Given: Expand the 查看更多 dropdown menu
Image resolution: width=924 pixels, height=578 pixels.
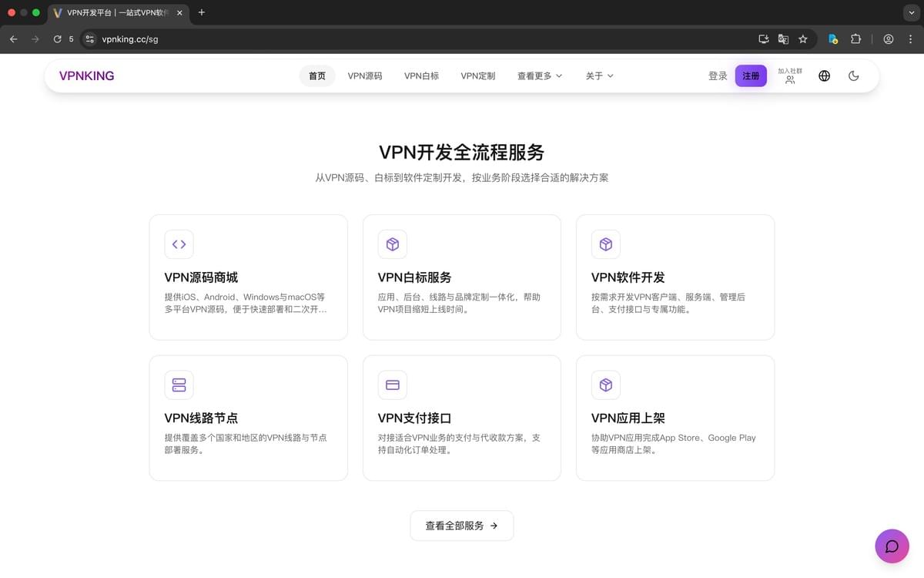Looking at the screenshot, I should click(x=540, y=76).
